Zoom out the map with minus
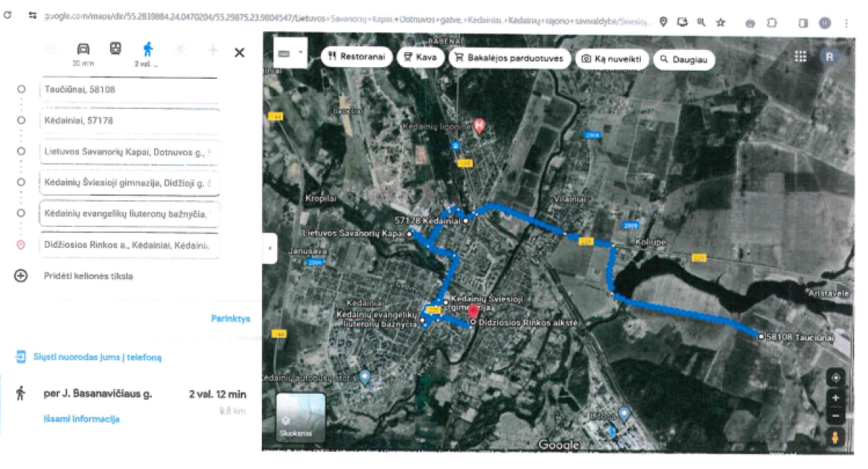The width and height of the screenshot is (868, 469). 835,416
